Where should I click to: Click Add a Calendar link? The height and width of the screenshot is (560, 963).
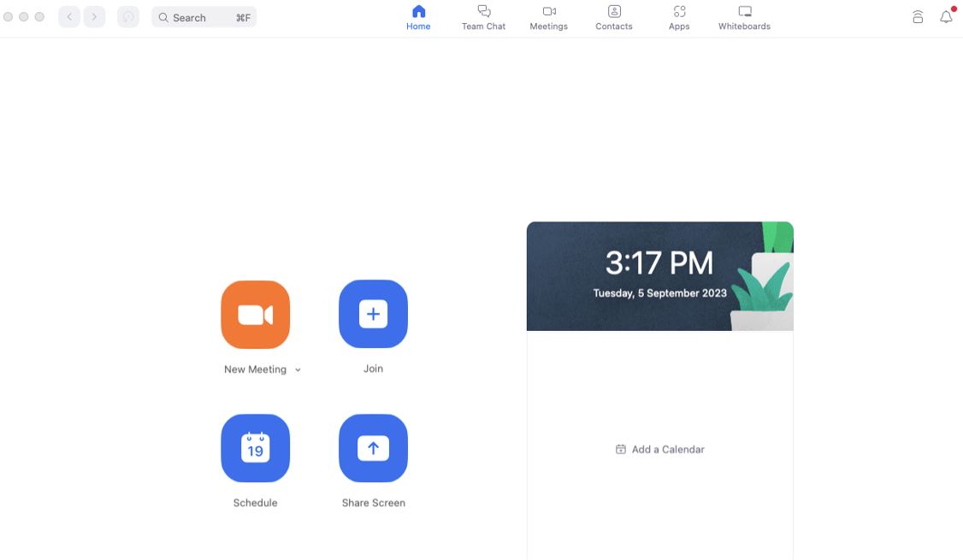point(660,450)
